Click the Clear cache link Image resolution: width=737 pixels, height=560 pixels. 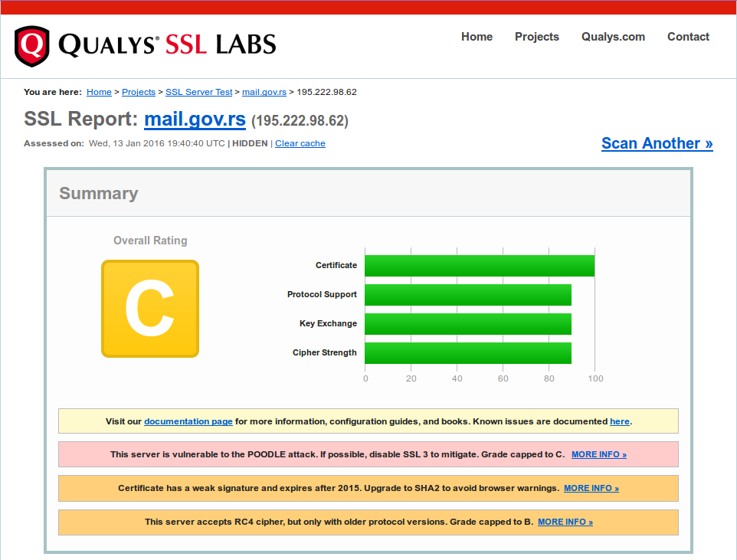(x=300, y=143)
